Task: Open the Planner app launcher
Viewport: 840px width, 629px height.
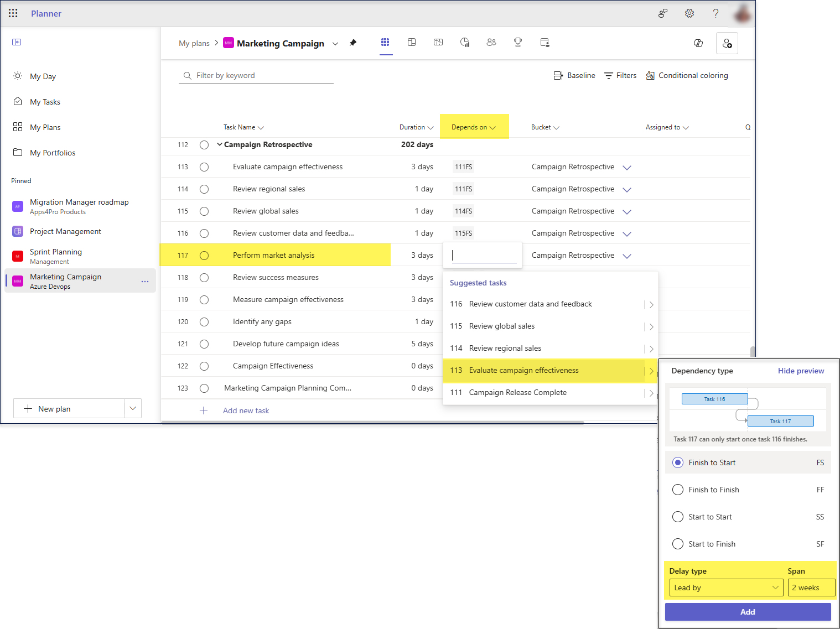Action: 13,13
